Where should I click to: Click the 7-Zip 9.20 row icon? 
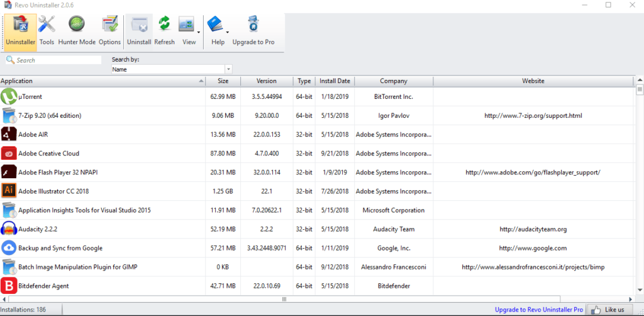(x=9, y=116)
